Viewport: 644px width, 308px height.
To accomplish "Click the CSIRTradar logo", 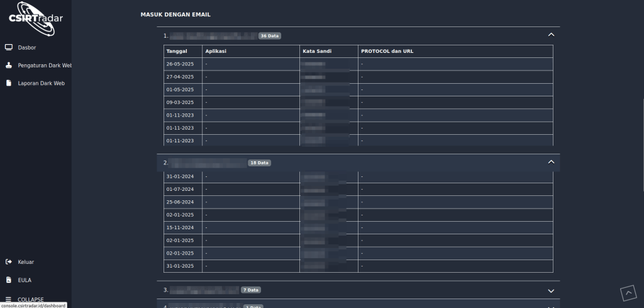I will click(36, 18).
